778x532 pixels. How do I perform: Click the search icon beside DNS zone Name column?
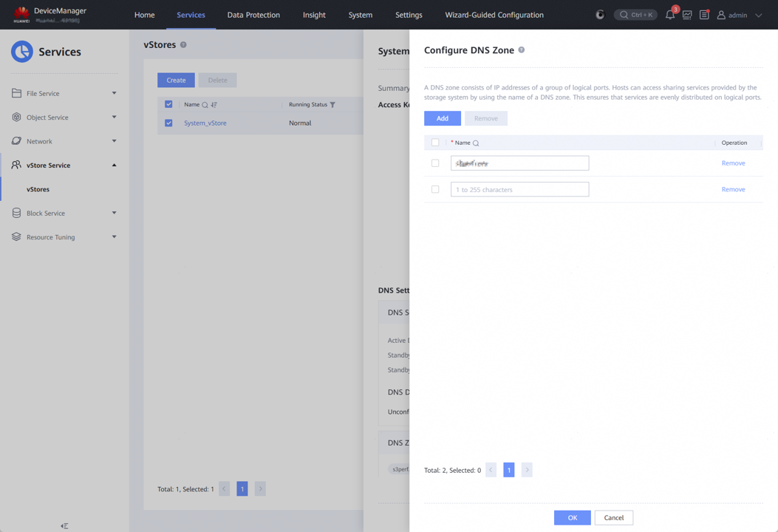coord(476,143)
